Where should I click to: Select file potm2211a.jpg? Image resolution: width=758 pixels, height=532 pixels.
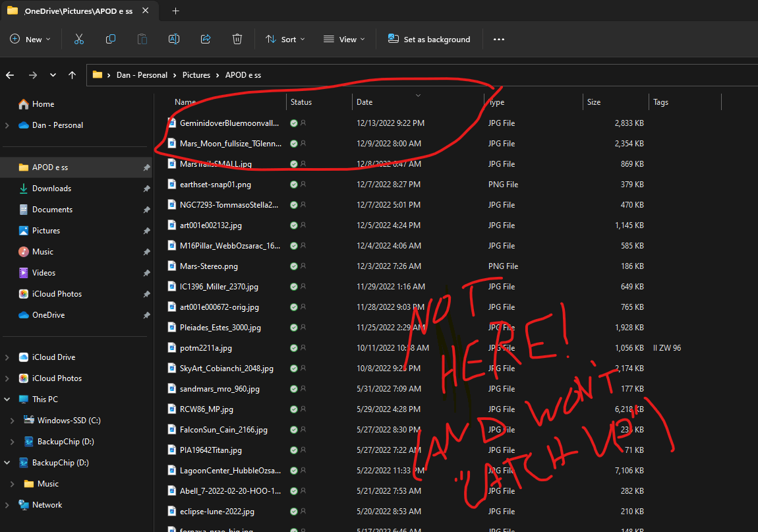pyautogui.click(x=206, y=347)
